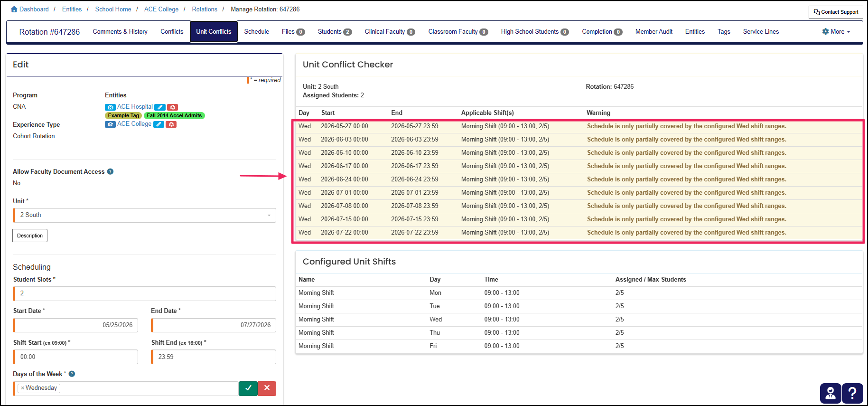Click the Contact Support chat icon
868x406 pixels.
817,12
